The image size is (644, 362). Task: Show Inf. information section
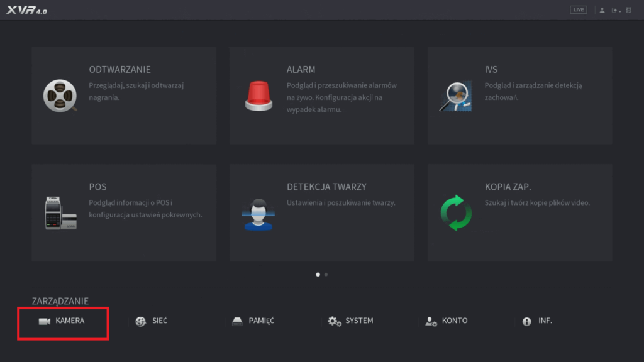537,321
